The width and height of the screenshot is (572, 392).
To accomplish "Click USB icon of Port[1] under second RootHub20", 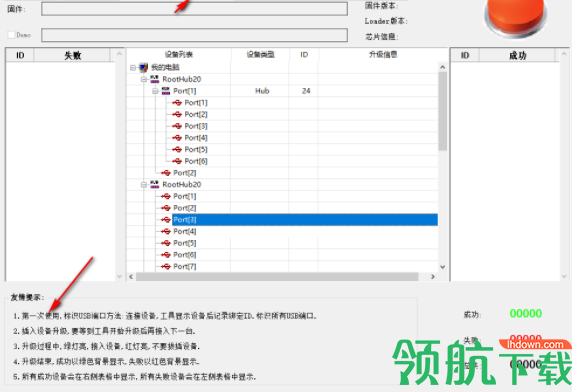I will (166, 196).
